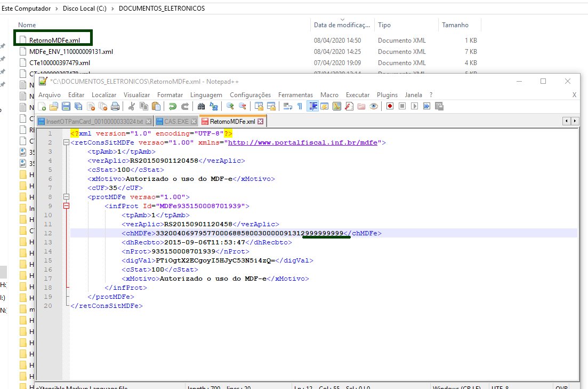Click the Print toolbar icon
This screenshot has height=389, width=588.
115,106
